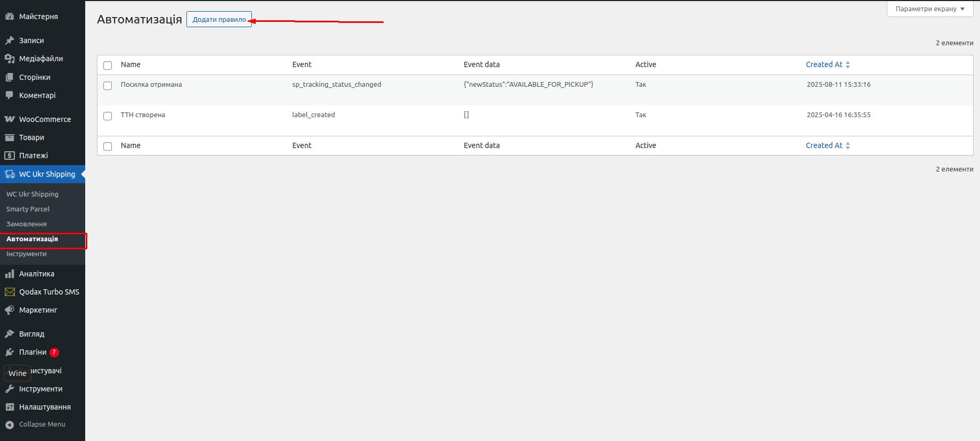This screenshot has height=441, width=980.
Task: Open Smarty Parcel submenu item
Action: tap(28, 209)
